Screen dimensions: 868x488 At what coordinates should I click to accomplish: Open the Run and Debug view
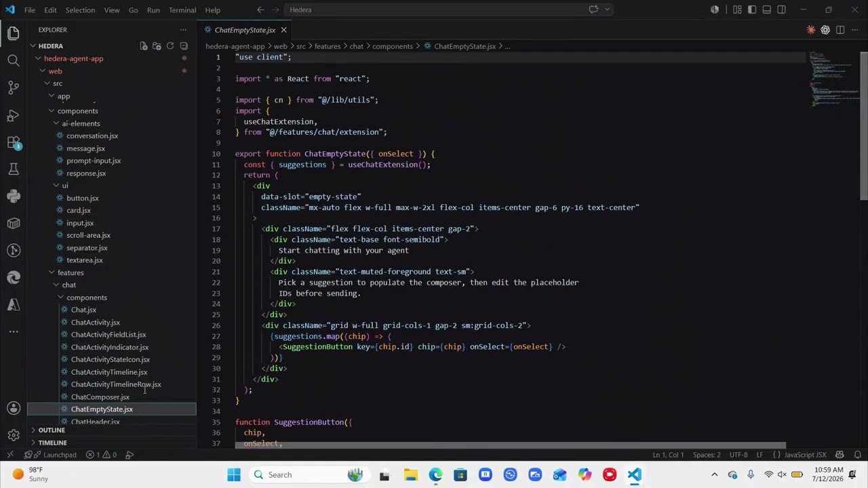pos(14,115)
